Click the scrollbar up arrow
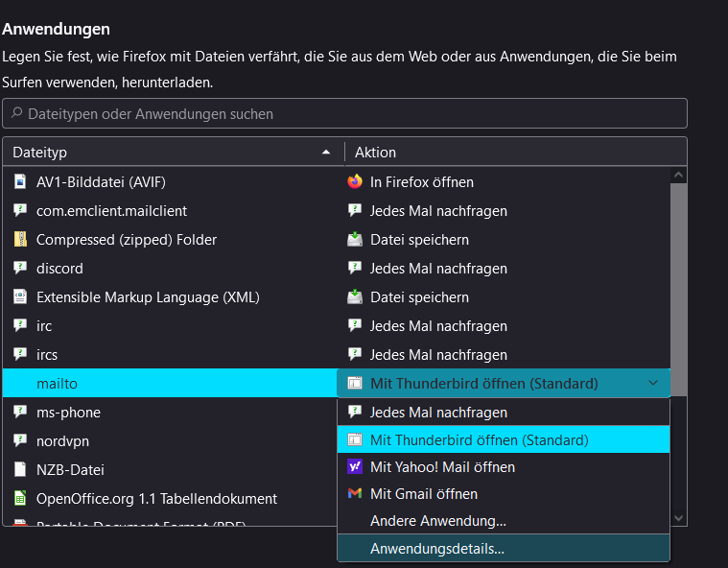Image resolution: width=728 pixels, height=568 pixels. coord(678,175)
